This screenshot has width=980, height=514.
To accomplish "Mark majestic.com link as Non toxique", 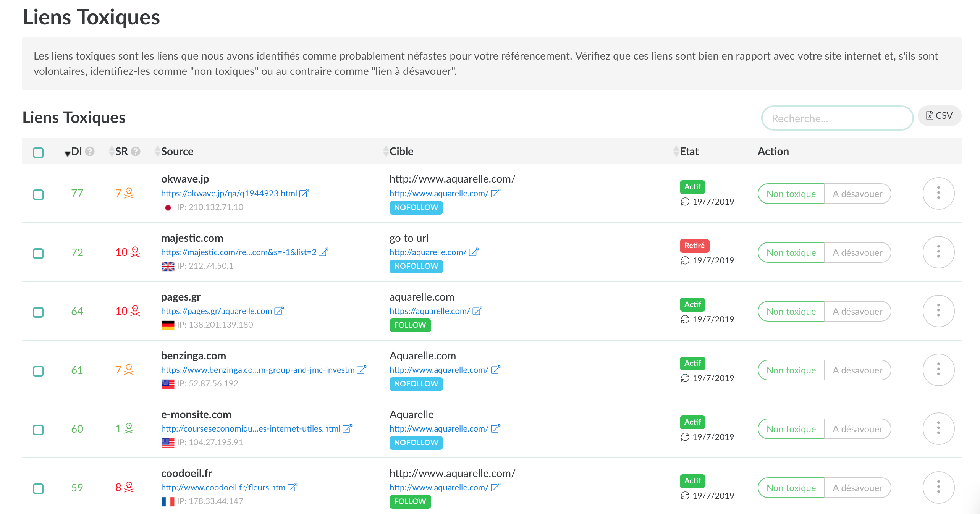I will (x=791, y=253).
